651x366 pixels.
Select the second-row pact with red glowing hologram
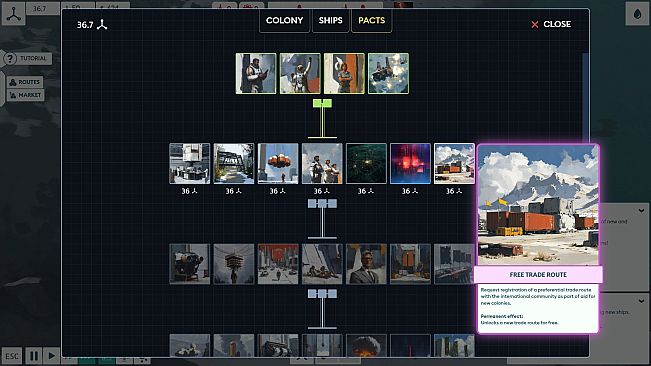[410, 163]
